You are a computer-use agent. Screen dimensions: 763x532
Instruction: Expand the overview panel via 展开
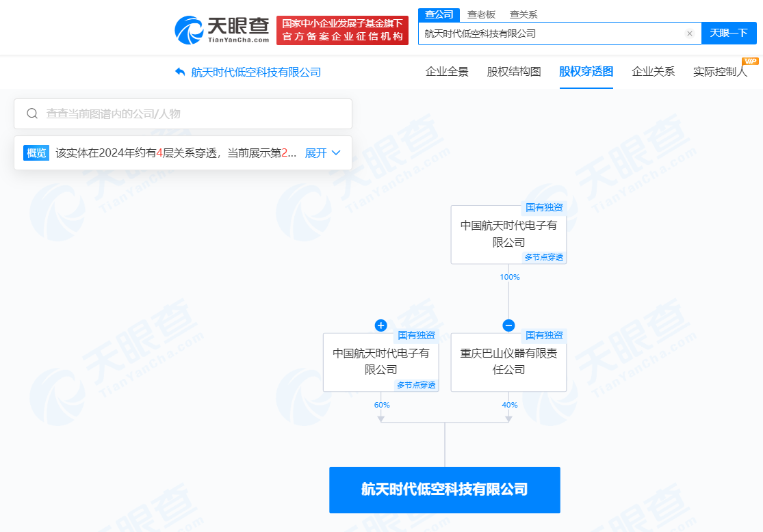click(315, 153)
